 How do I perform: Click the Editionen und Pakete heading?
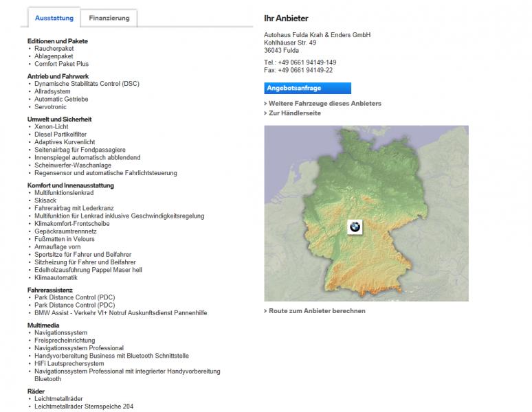[x=58, y=41]
